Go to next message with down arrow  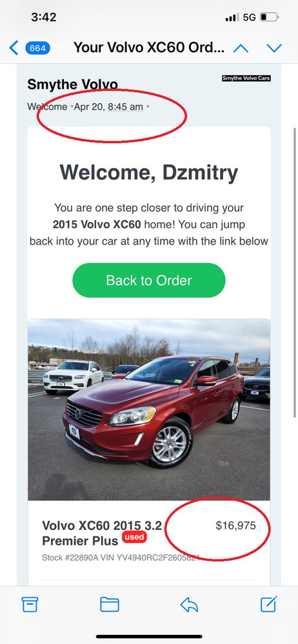(274, 48)
